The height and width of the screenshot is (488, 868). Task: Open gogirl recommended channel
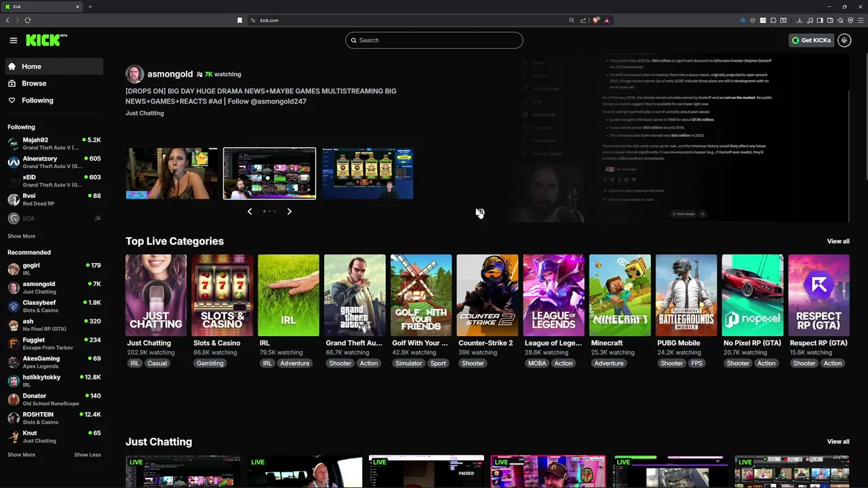tap(54, 269)
